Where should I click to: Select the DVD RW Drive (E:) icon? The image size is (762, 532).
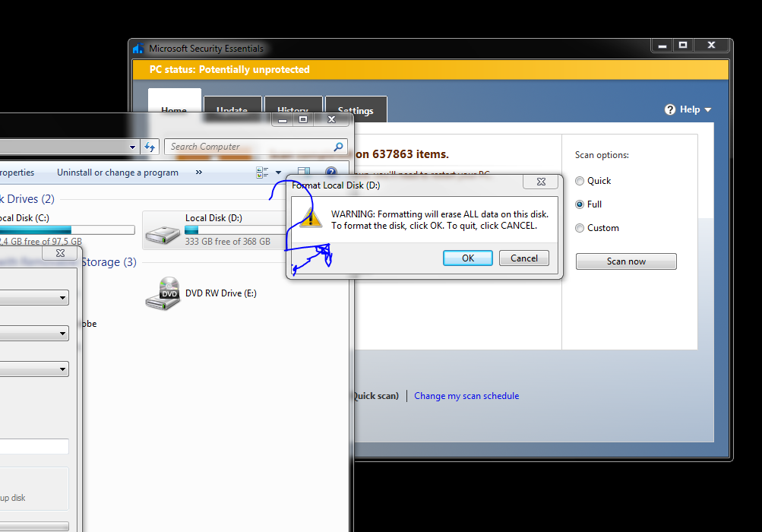pyautogui.click(x=163, y=293)
